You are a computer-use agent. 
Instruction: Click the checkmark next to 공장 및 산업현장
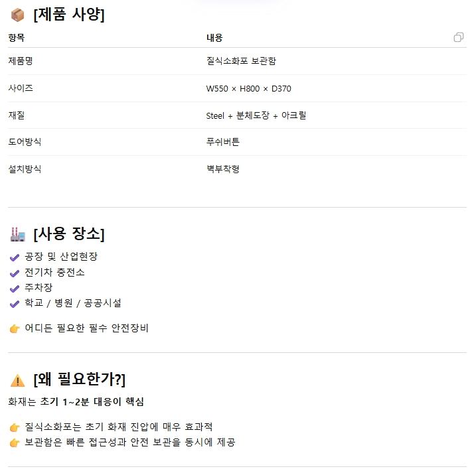15,257
